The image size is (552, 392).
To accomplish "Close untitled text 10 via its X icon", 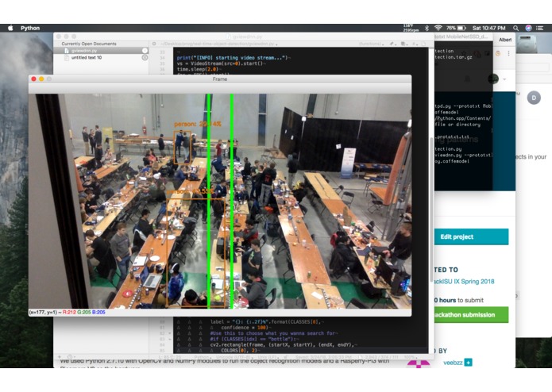I will pyautogui.click(x=145, y=57).
